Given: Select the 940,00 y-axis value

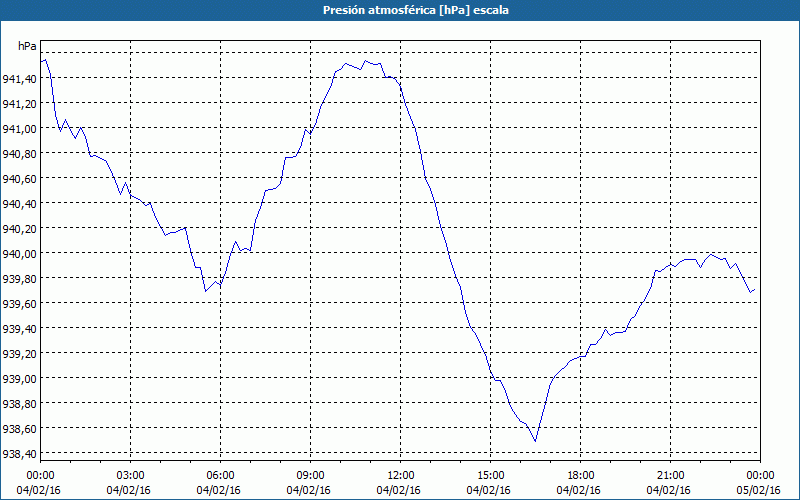Looking at the screenshot, I should (x=19, y=254).
